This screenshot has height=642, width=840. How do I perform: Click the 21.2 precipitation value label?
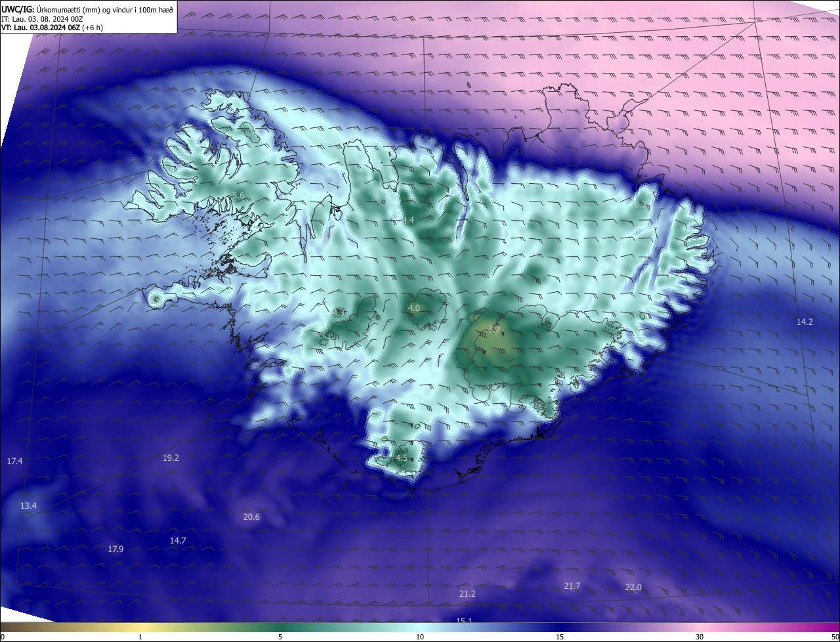[467, 593]
